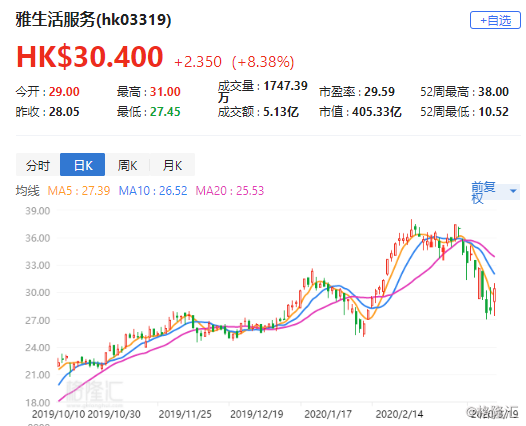Click the 2020/1/17 date axis label
Image resolution: width=526 pixels, height=426 pixels.
pos(328,414)
